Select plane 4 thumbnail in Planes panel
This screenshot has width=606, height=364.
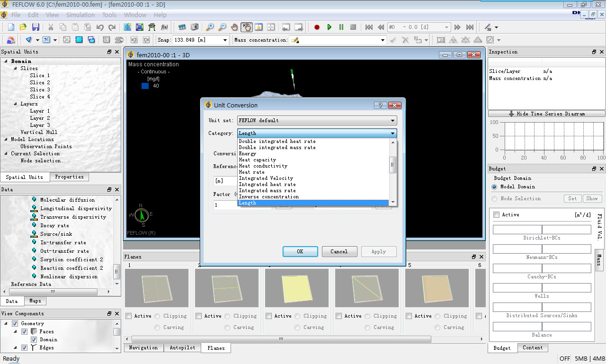coord(367,288)
